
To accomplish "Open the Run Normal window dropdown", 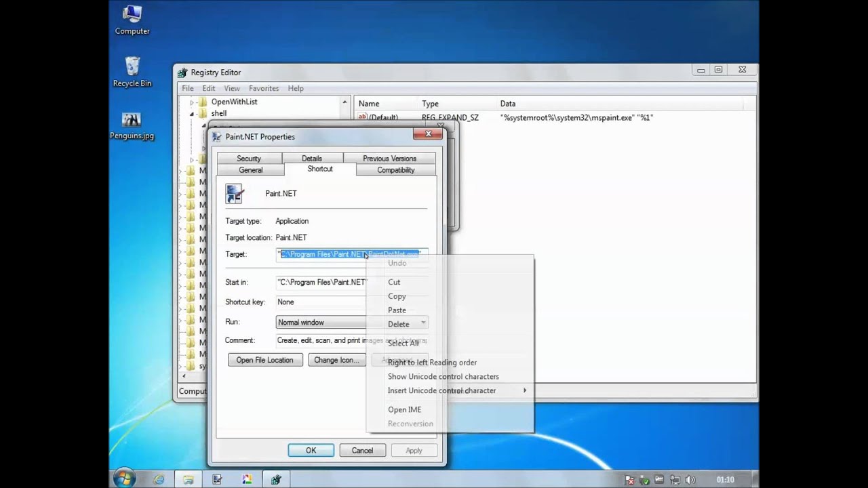I will 352,323.
